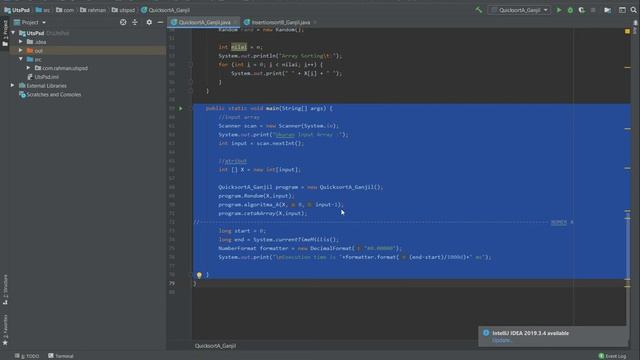Select Scratches and Consoles

[53, 94]
